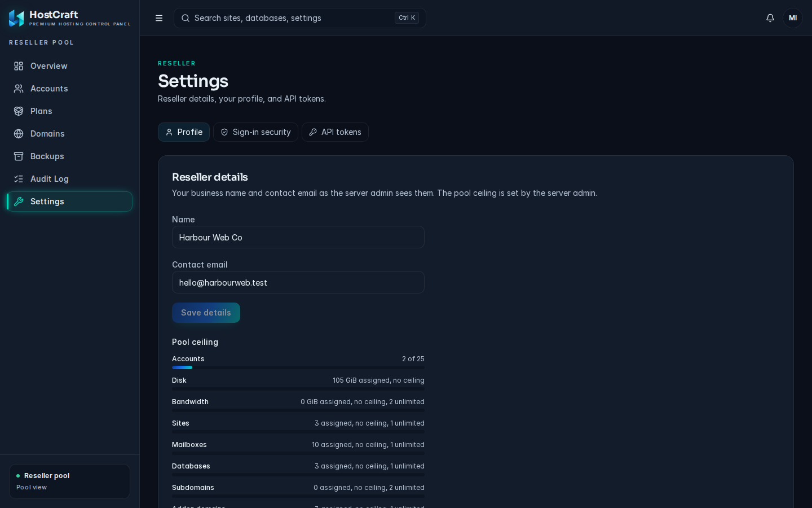Viewport: 812px width, 508px height.
Task: Click the Audit Log checklist icon
Action: tap(19, 179)
